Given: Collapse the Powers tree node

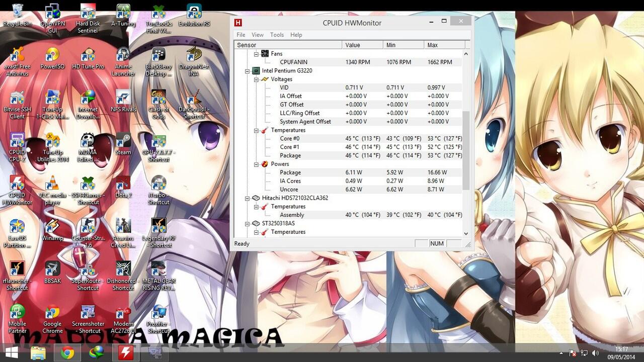Looking at the screenshot, I should (256, 164).
